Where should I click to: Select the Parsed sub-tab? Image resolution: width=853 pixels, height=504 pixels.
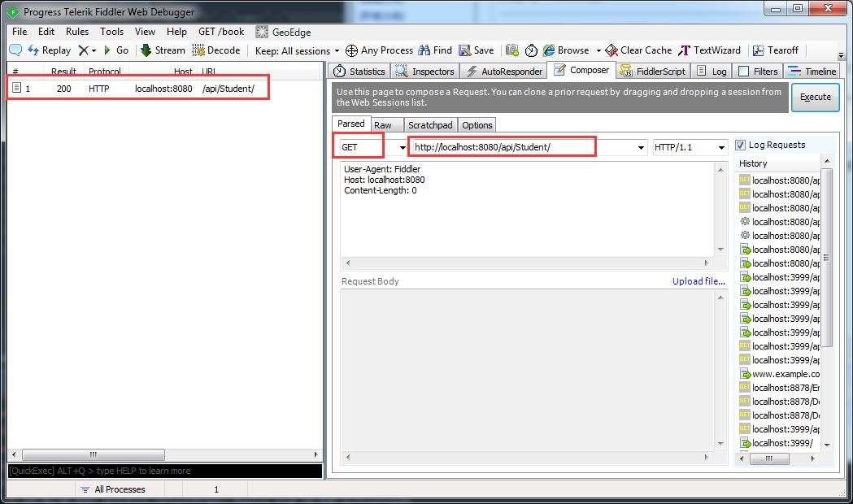coord(351,124)
